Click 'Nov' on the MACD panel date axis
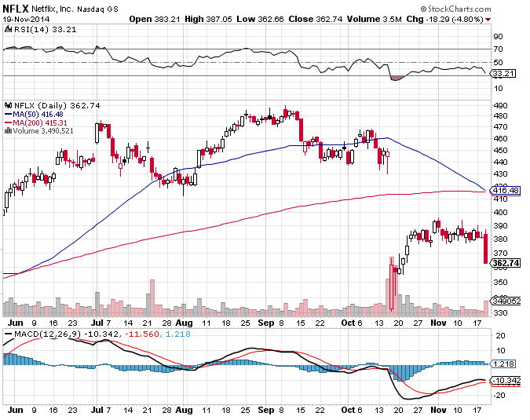The width and height of the screenshot is (530, 420). click(x=438, y=410)
